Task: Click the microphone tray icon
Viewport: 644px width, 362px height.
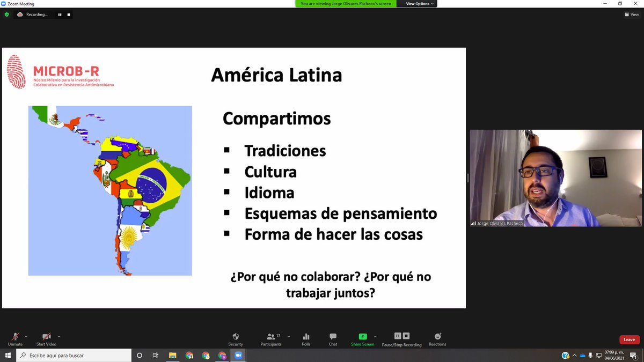Action: click(x=590, y=355)
